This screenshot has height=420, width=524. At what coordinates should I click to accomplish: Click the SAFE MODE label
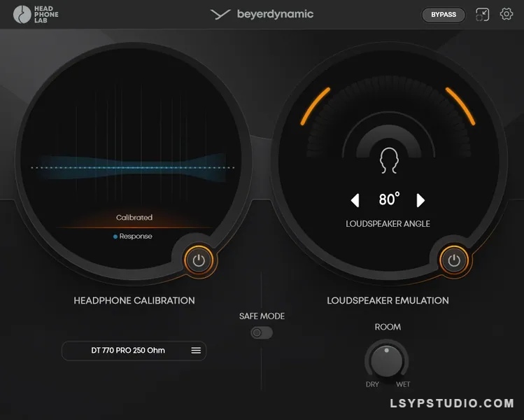(262, 316)
